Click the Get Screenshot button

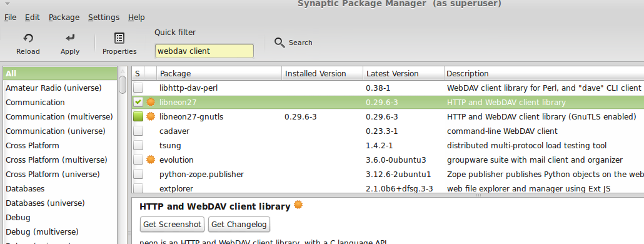(172, 224)
